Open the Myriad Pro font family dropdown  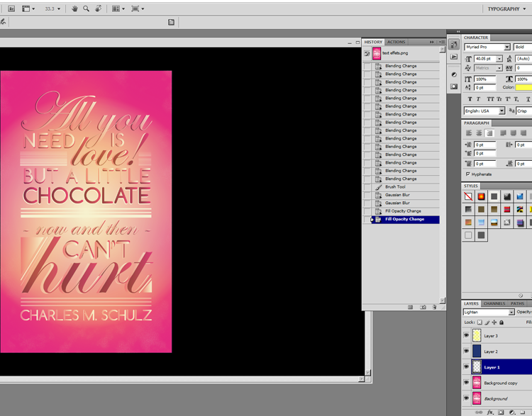(x=507, y=47)
